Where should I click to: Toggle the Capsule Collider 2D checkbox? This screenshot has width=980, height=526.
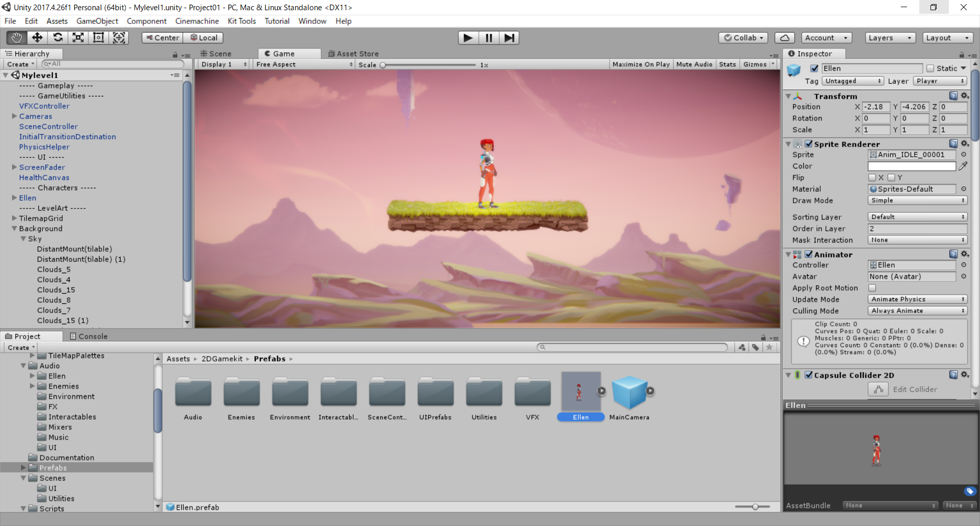808,375
